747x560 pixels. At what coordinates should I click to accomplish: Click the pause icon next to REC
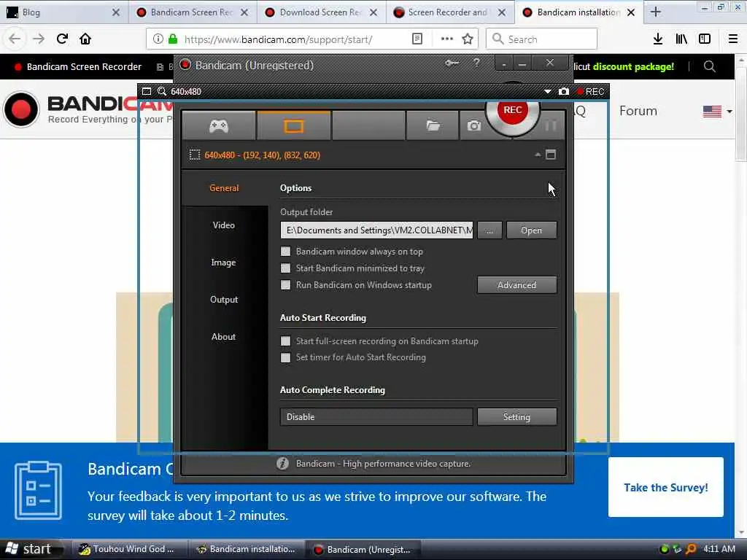[x=550, y=125]
